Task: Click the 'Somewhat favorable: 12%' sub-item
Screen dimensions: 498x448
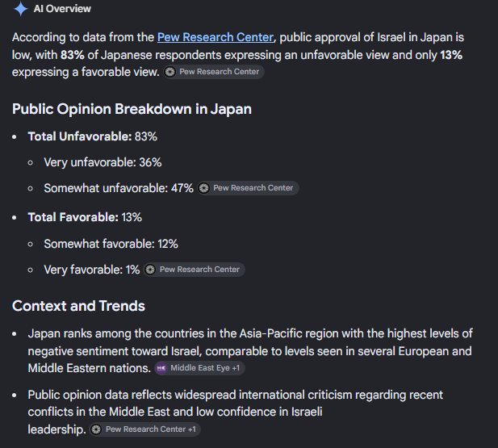Action: (111, 244)
